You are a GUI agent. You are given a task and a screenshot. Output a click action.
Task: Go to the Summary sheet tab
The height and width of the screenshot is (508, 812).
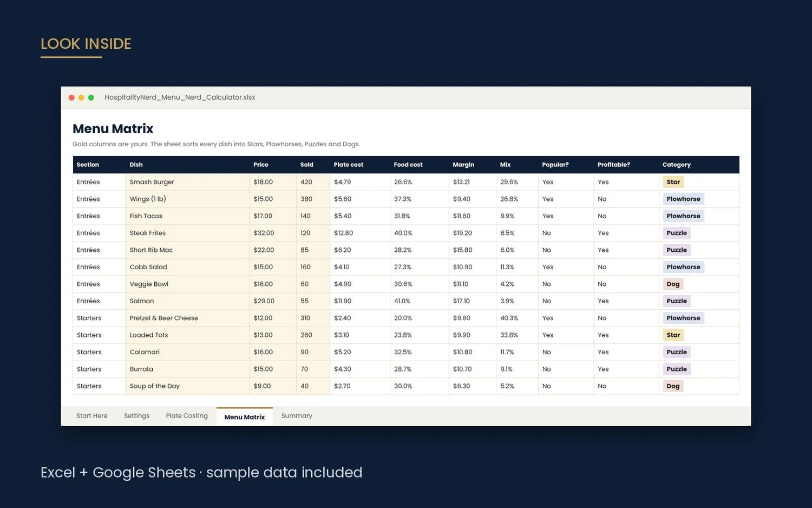297,416
